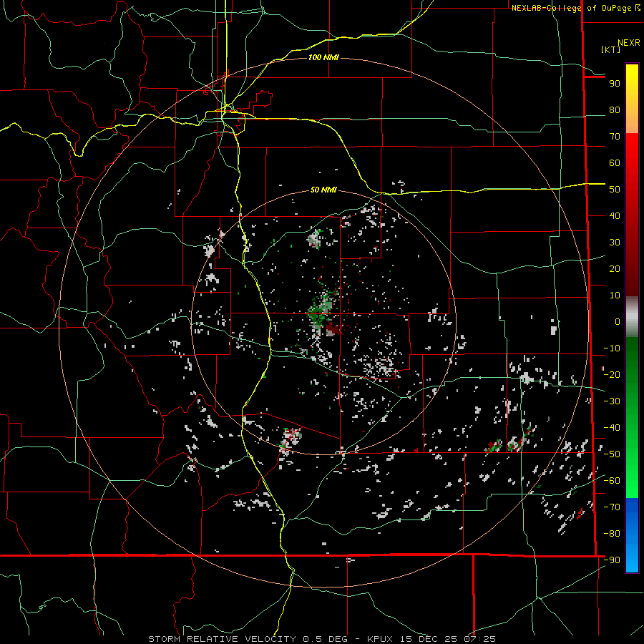
Task: Click the positive 80 scale label
Action: pyautogui.click(x=615, y=110)
